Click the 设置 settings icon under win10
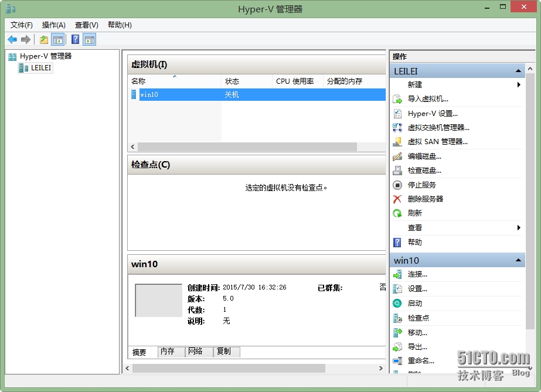The width and height of the screenshot is (541, 392). point(397,289)
